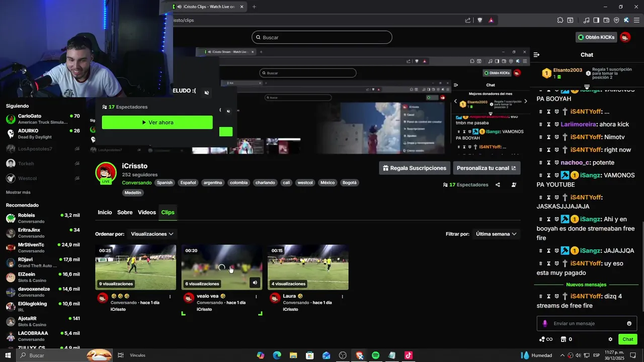Open CarloGato followed channel

pos(43,119)
